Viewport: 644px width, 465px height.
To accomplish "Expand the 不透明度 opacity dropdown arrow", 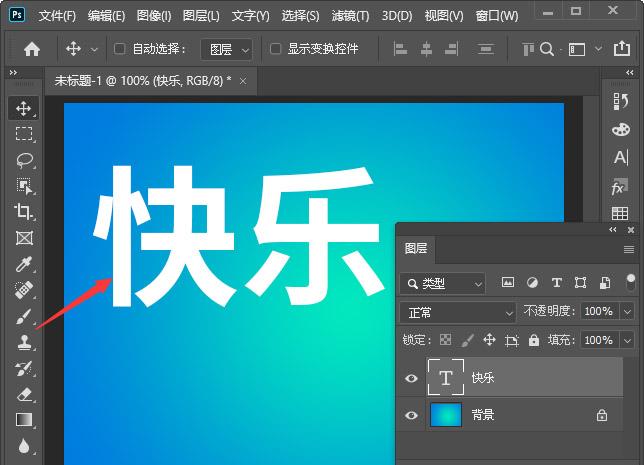I will click(x=627, y=311).
